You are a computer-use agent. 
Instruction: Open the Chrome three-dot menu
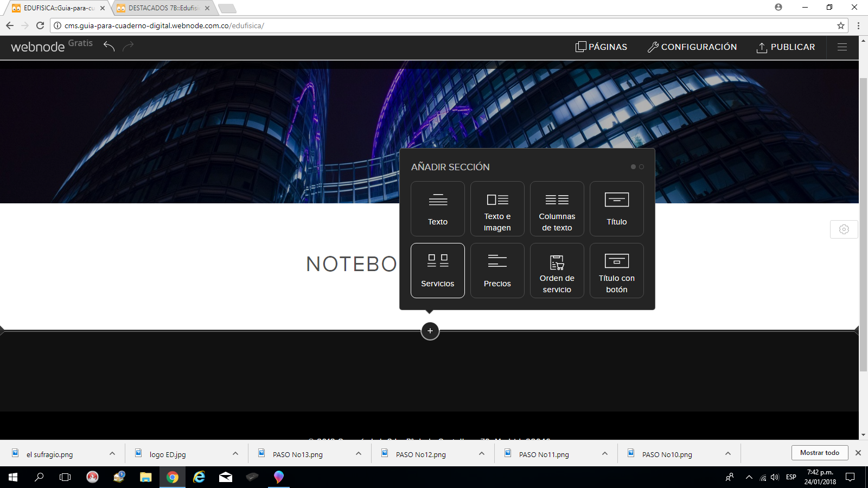tap(858, 25)
